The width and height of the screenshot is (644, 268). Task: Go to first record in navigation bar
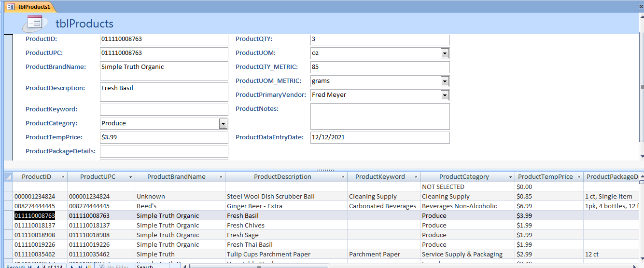click(30, 267)
